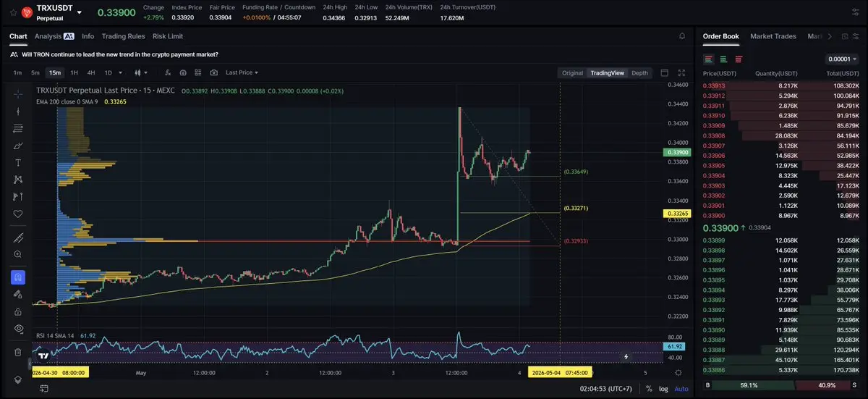Click the chart window layout icon
This screenshot has height=399, width=868.
665,72
